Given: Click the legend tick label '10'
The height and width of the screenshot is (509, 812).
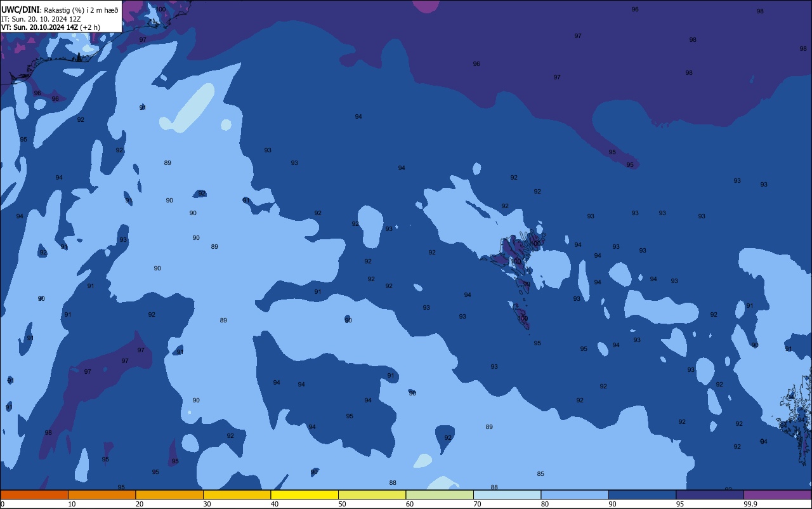Looking at the screenshot, I should [x=72, y=504].
